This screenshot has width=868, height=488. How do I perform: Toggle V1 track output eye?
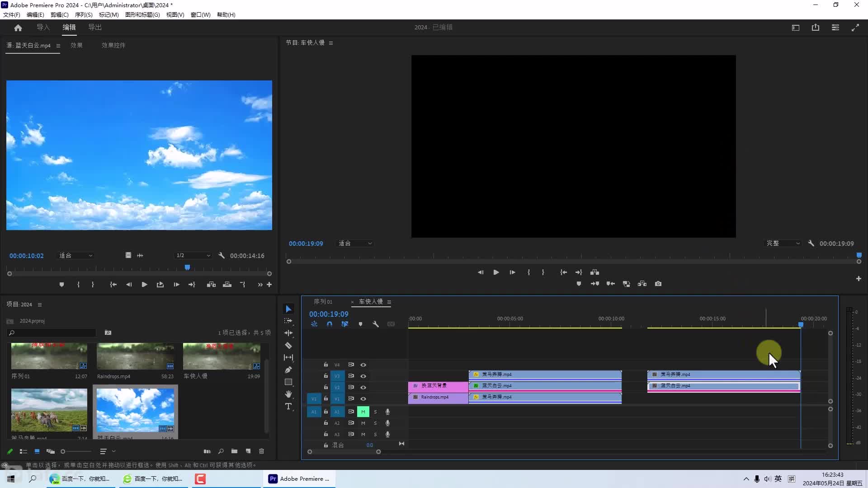[363, 399]
